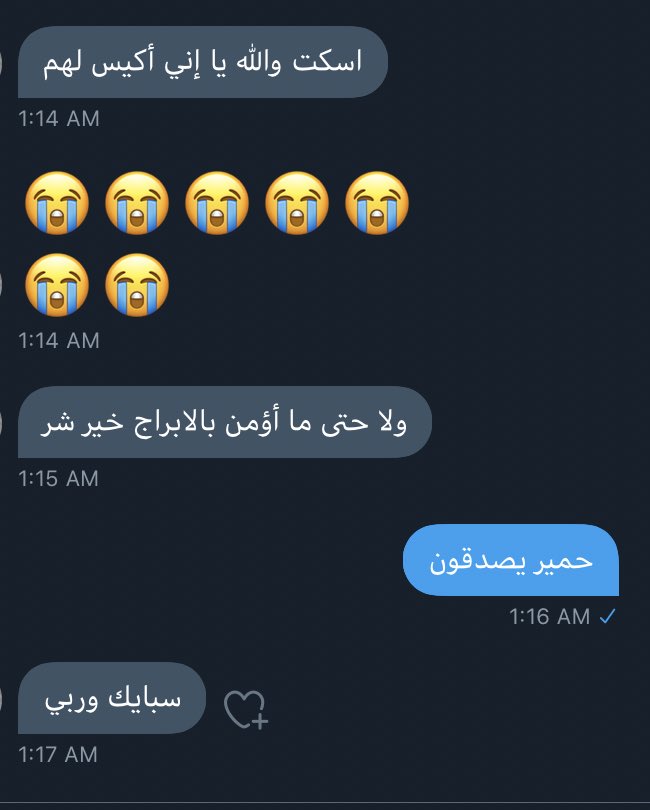Click the second crying emoji in second row
This screenshot has height=810, width=650.
[x=137, y=285]
